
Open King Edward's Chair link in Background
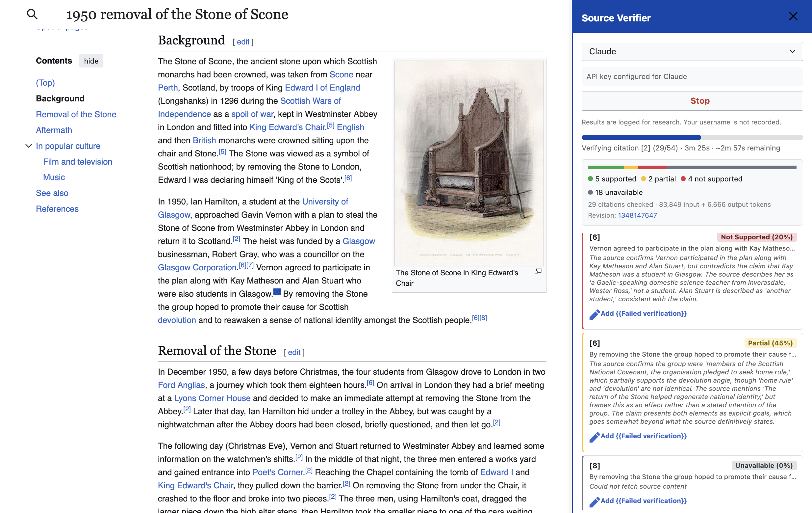point(287,127)
